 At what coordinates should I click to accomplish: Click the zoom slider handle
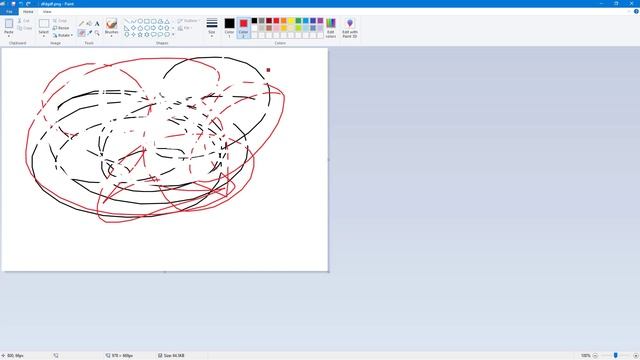click(616, 356)
